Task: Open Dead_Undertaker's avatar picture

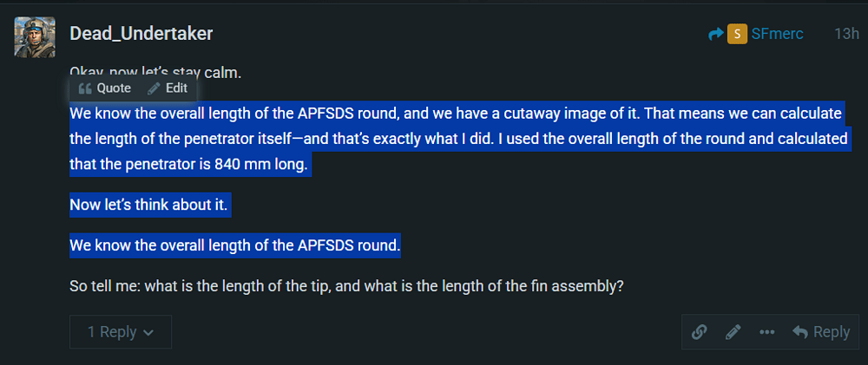Action: click(35, 36)
